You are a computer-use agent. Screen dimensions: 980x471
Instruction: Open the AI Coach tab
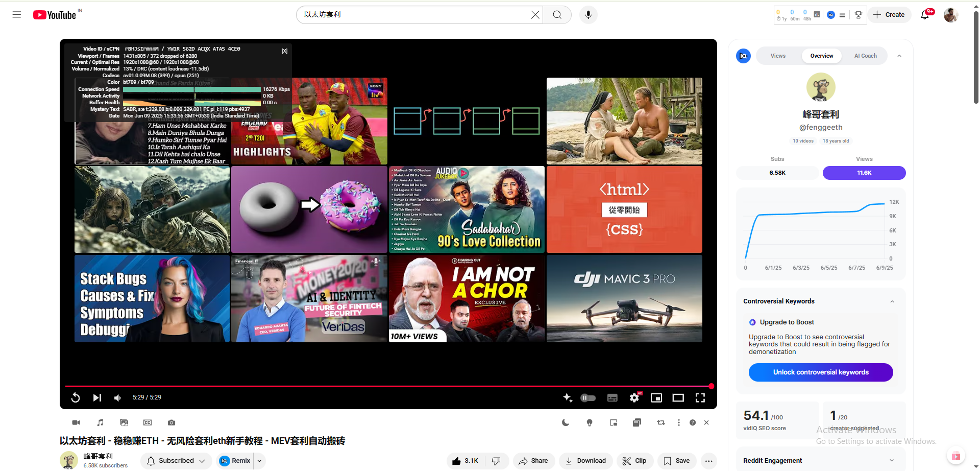pyautogui.click(x=866, y=56)
